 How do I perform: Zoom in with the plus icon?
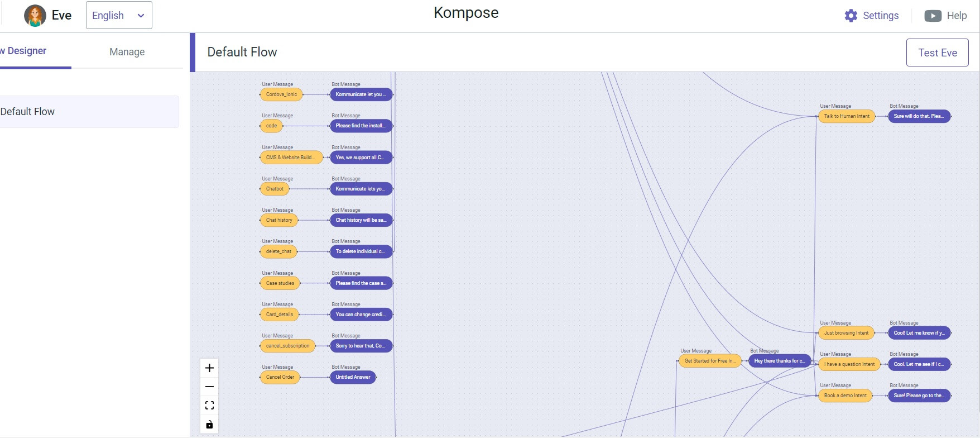tap(209, 368)
